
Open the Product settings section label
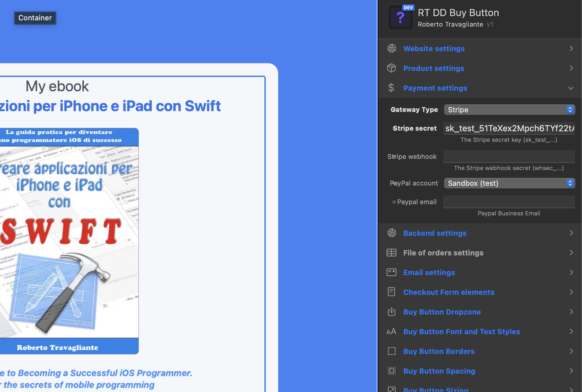coord(434,68)
